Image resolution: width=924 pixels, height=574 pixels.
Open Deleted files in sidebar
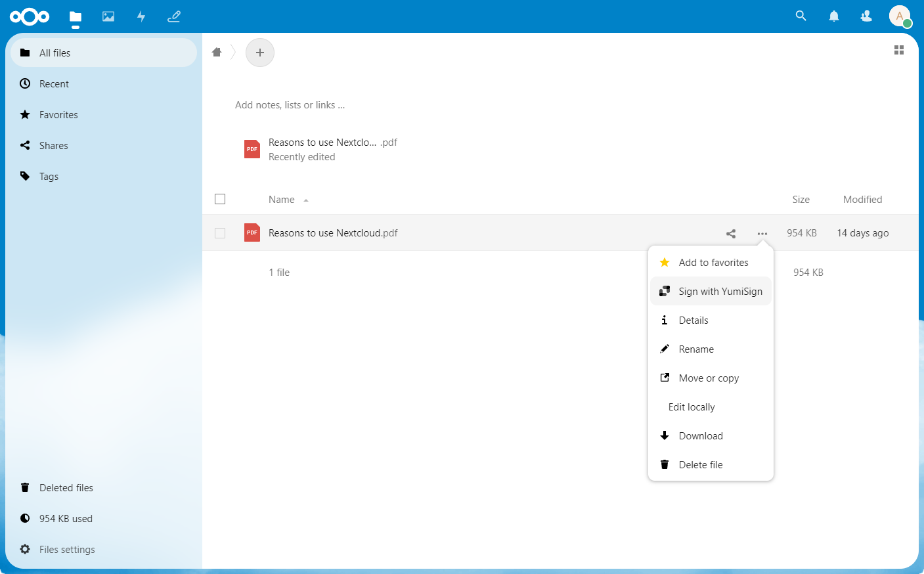pos(104,487)
